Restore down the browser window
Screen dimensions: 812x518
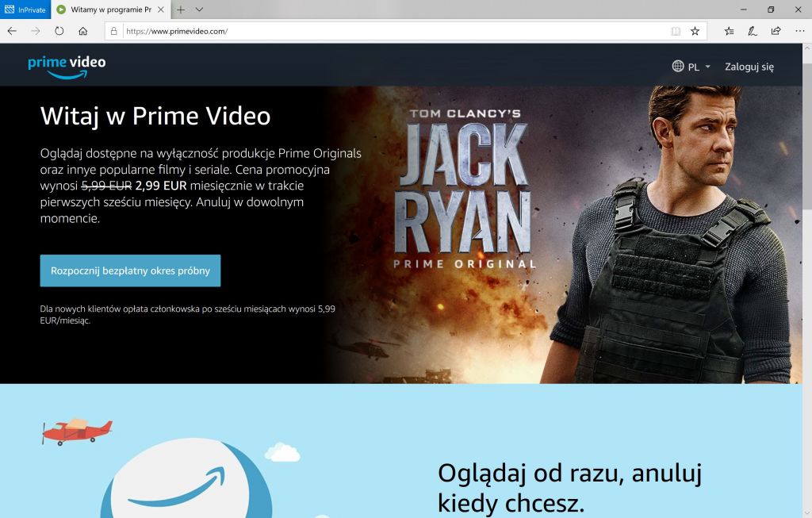771,10
